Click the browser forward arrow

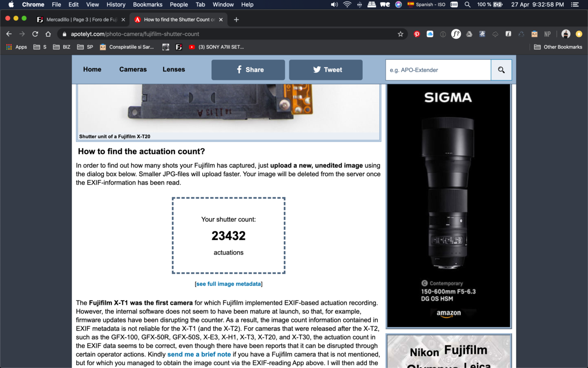click(22, 34)
